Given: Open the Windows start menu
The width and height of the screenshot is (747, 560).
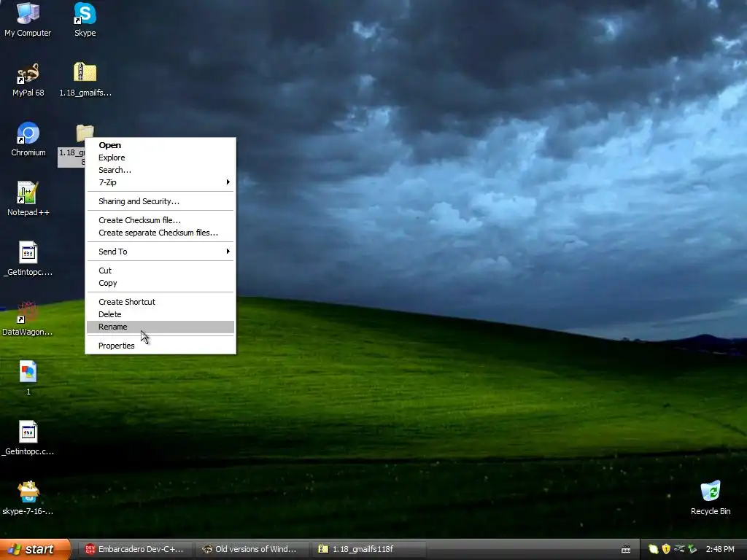Looking at the screenshot, I should click(34, 549).
